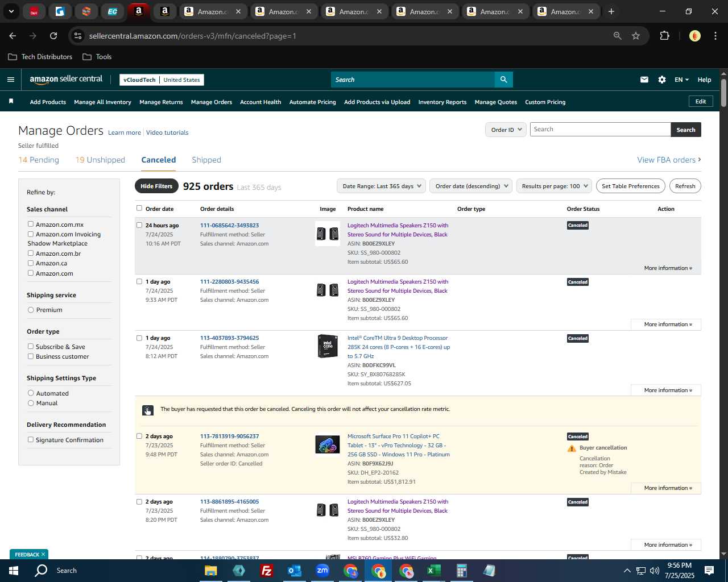The width and height of the screenshot is (728, 582).
Task: Open Account Health menu item
Action: [x=260, y=102]
